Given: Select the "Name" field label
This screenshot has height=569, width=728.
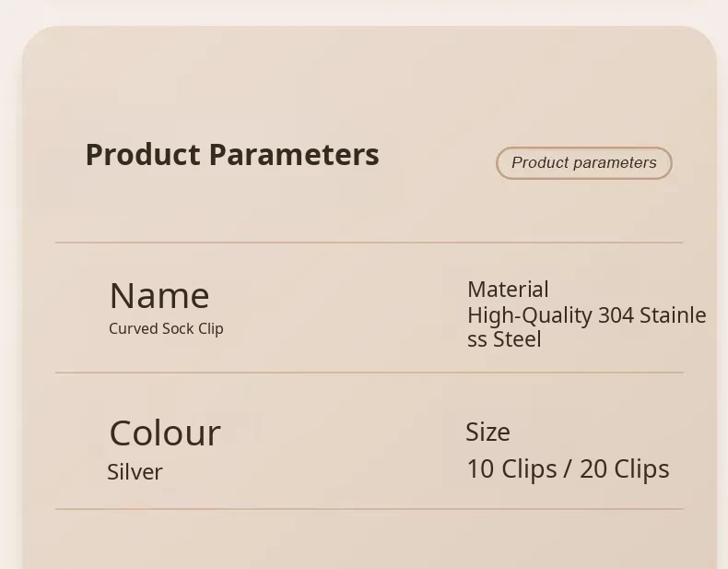Looking at the screenshot, I should click(x=159, y=296).
